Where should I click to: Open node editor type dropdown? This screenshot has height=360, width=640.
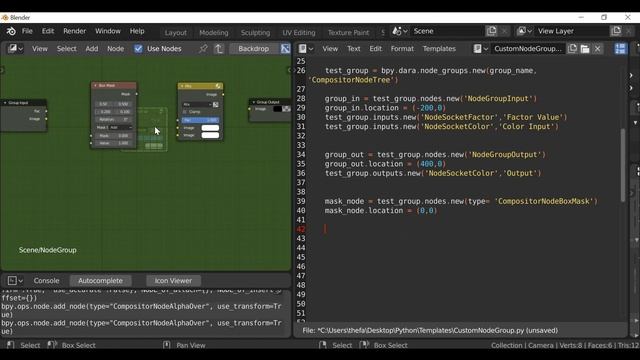click(16, 49)
